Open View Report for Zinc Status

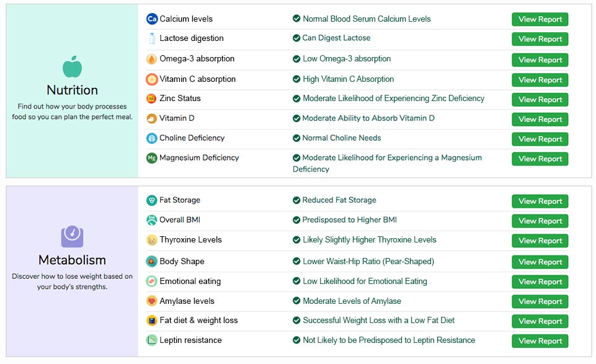(x=540, y=100)
